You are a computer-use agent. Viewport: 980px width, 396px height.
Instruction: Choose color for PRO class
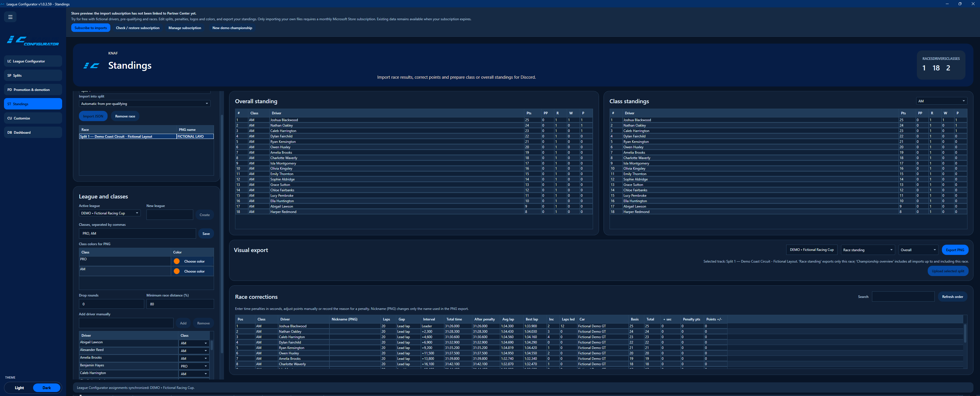click(x=194, y=261)
